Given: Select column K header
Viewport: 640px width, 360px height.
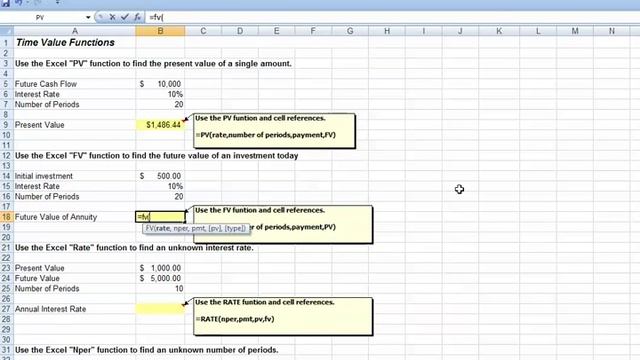Looking at the screenshot, I should 499,31.
